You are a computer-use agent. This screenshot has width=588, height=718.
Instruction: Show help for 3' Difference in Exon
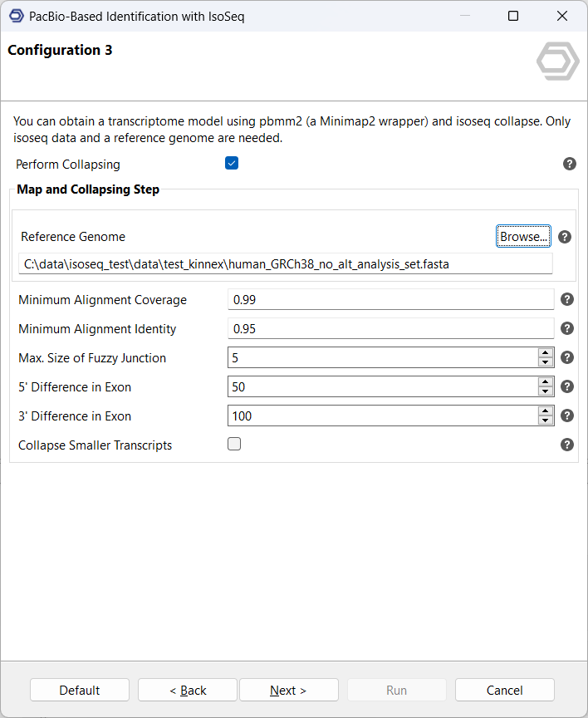pyautogui.click(x=567, y=416)
